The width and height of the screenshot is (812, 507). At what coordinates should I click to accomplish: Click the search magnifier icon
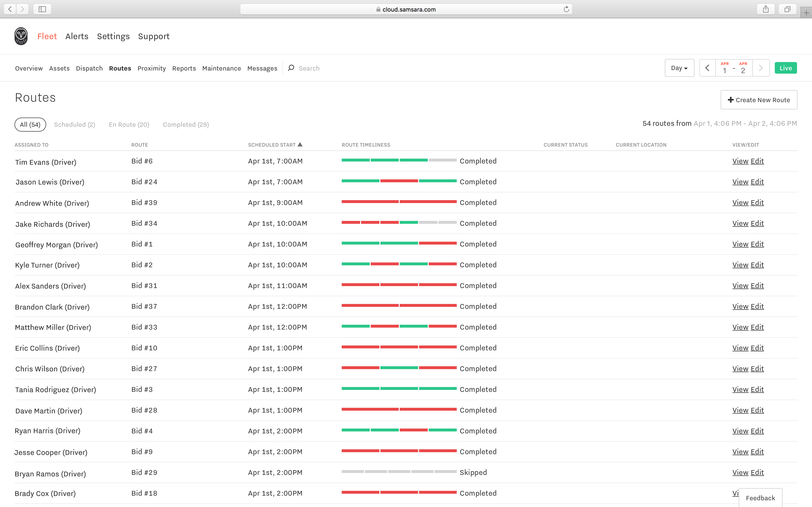pos(291,68)
